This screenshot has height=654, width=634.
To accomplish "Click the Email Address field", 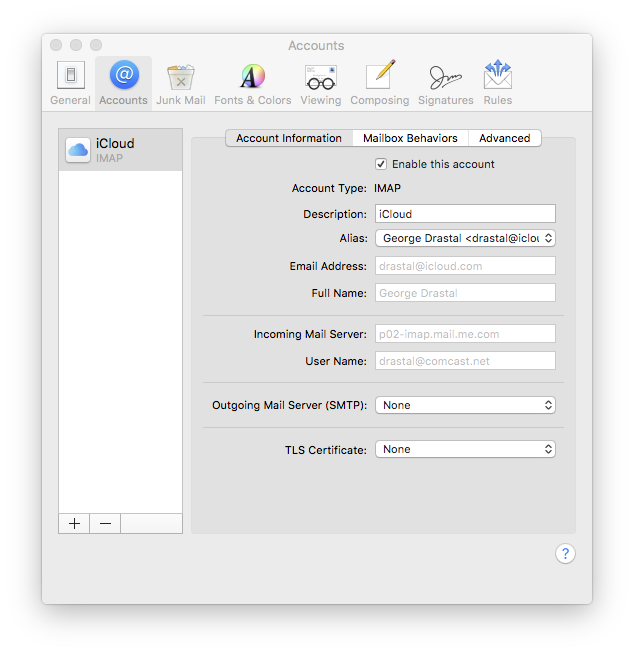I will click(465, 266).
